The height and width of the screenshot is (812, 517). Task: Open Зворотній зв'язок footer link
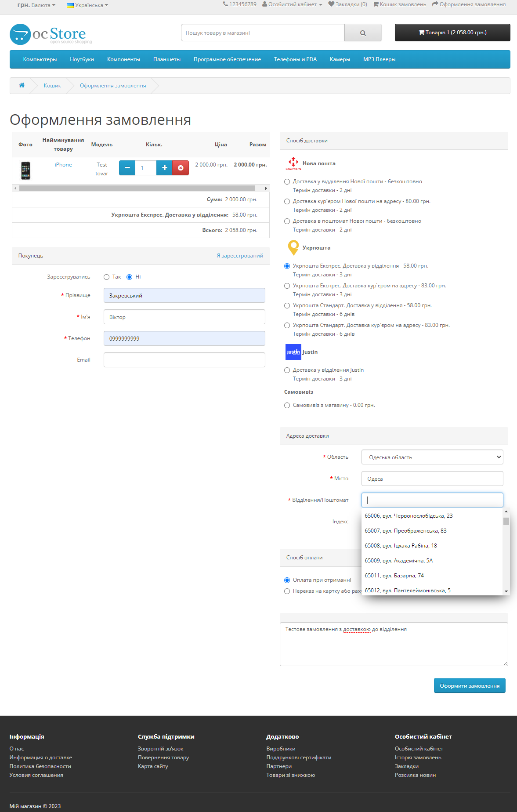[161, 749]
